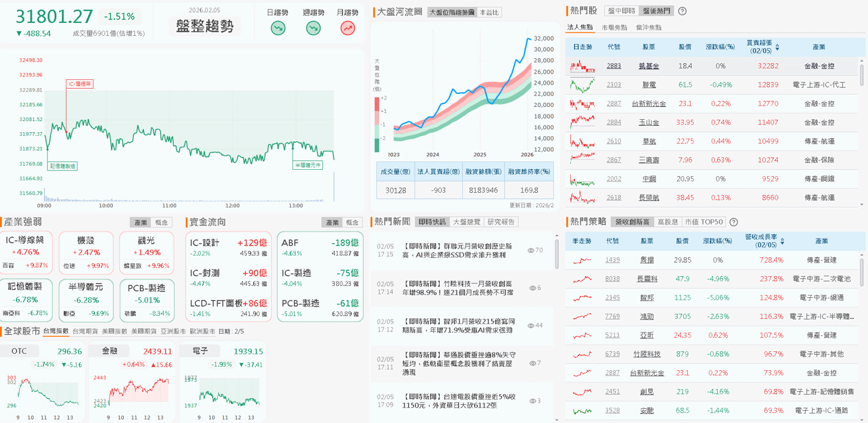The image size is (868, 423).
Task: Open the help icon beside 熱門策略 tabs
Action: pos(734,222)
